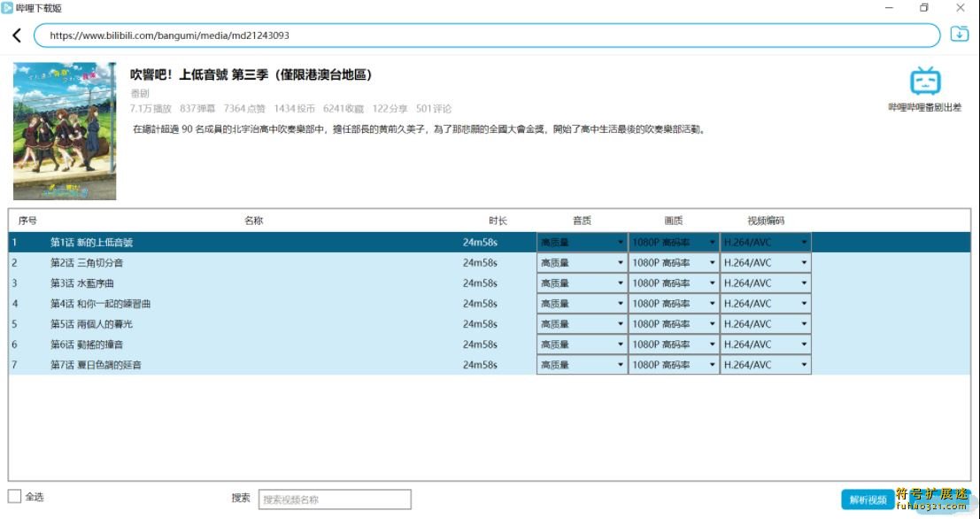
Task: Select row 第5话 兩個人的暮光
Action: click(x=490, y=324)
